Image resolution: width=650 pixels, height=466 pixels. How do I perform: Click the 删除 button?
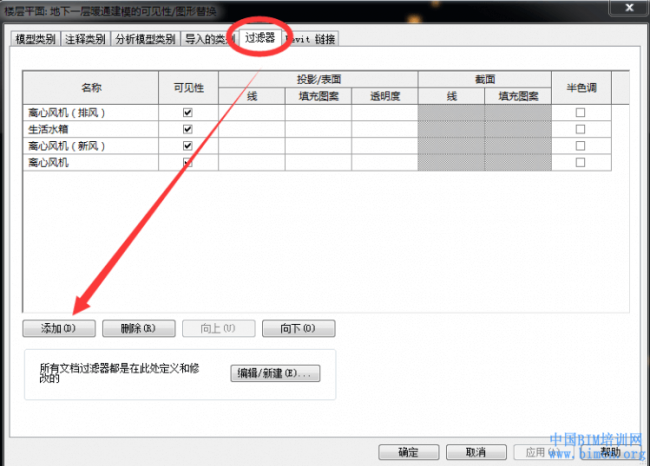click(138, 328)
